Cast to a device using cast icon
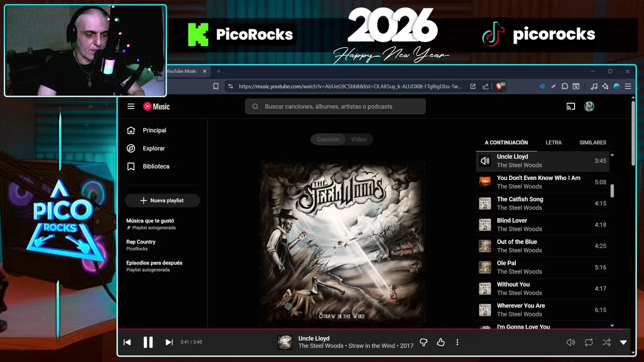The height and width of the screenshot is (362, 644). coord(571,106)
